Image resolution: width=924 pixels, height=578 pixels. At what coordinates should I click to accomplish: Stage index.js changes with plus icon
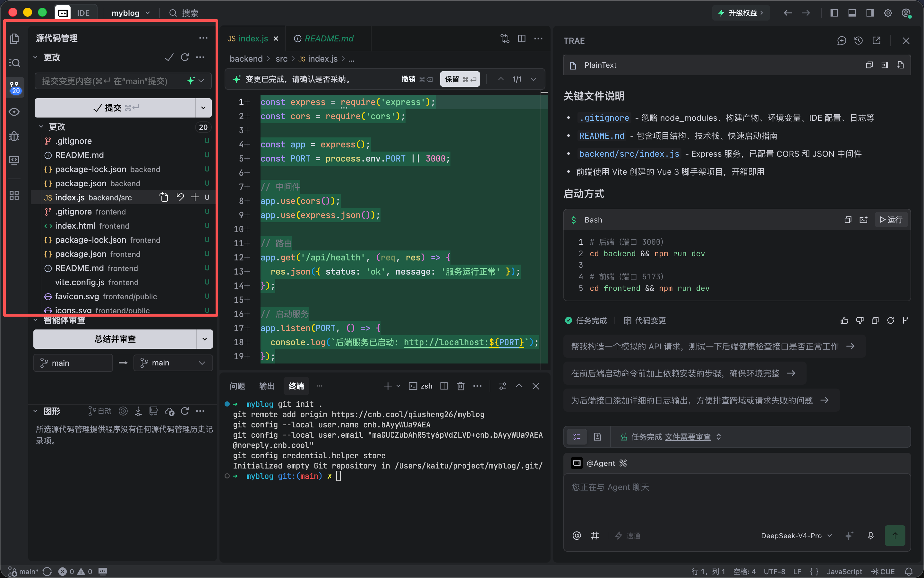pyautogui.click(x=195, y=197)
